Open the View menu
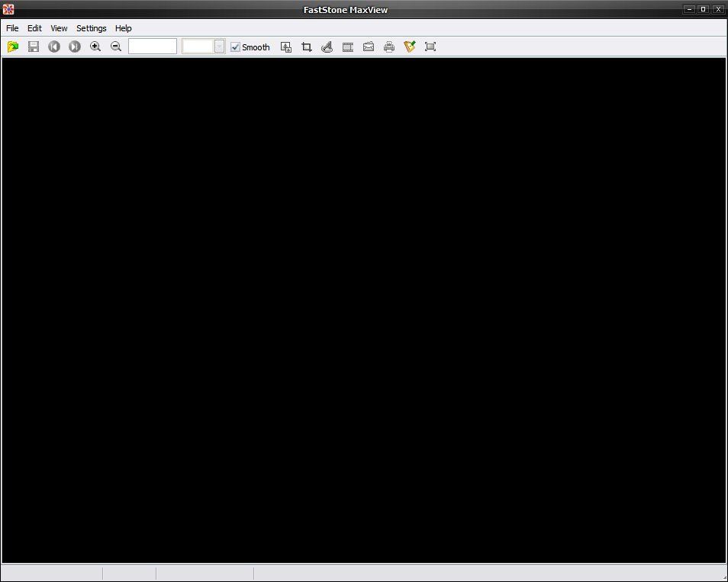The height and width of the screenshot is (582, 728). click(59, 28)
